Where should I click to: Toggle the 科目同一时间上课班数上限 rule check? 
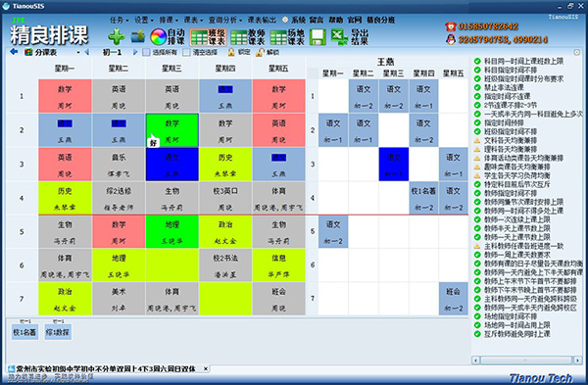pyautogui.click(x=477, y=61)
